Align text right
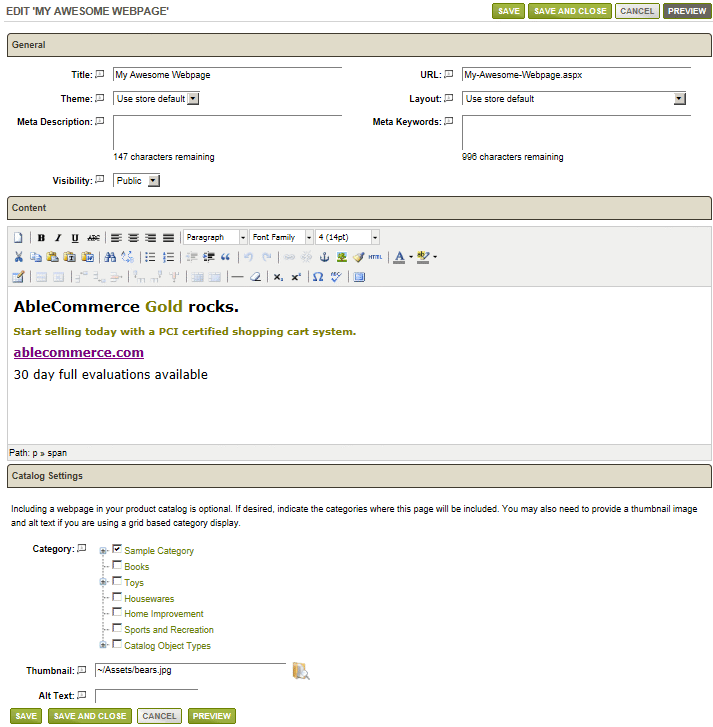Screen dimensions: 713x727 (x=151, y=238)
